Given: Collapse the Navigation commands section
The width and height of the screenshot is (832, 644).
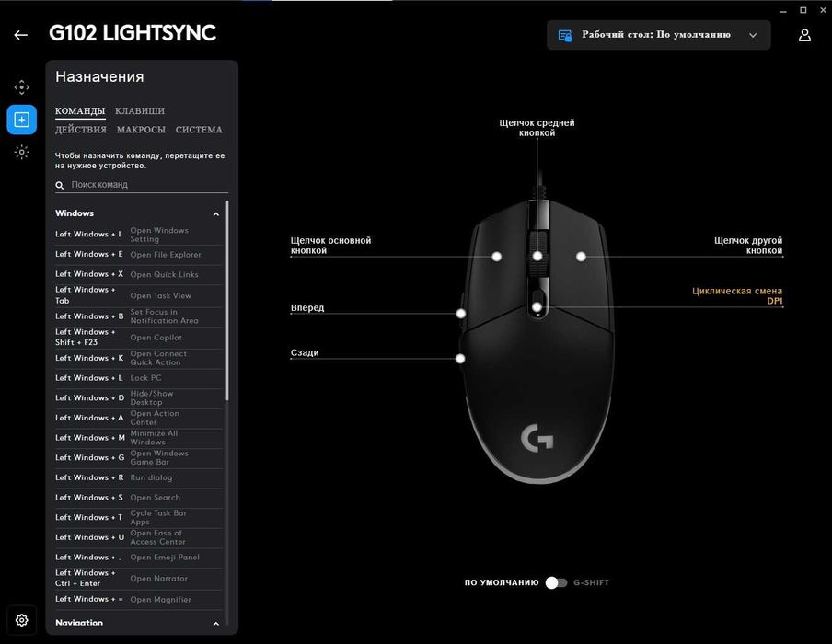Looking at the screenshot, I should coord(216,624).
